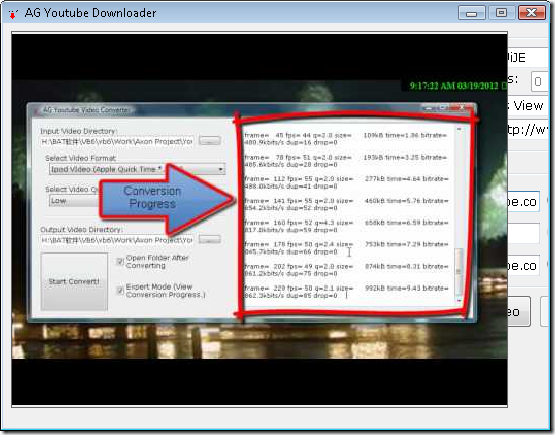Click the blue Conversion Progress arrow graphic
This screenshot has width=555, height=435.
pos(166,198)
